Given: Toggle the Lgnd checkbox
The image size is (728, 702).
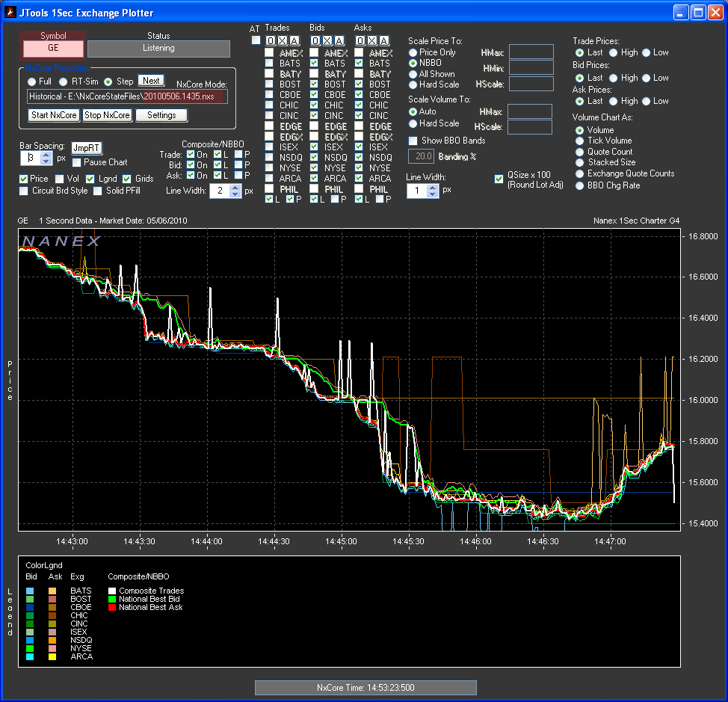Looking at the screenshot, I should click(x=90, y=179).
